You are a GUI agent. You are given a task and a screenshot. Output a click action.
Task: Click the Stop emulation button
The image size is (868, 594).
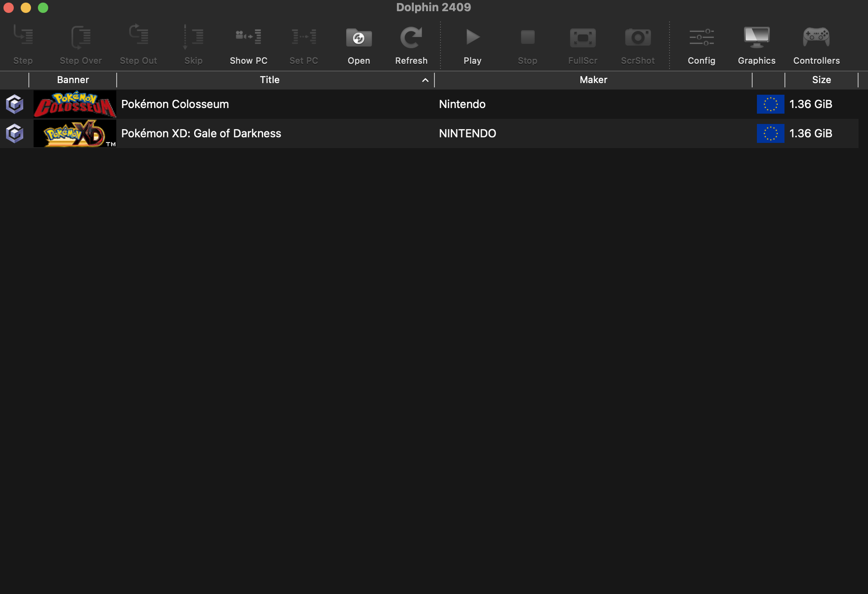click(x=527, y=37)
